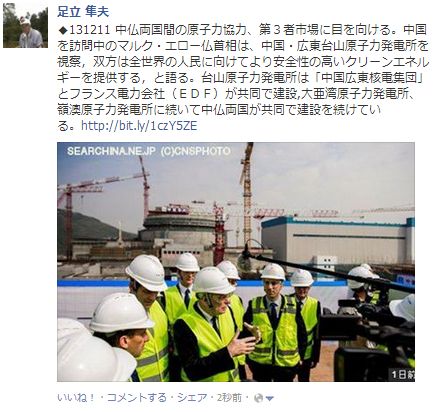Click the post body text paragraph

coord(242,77)
